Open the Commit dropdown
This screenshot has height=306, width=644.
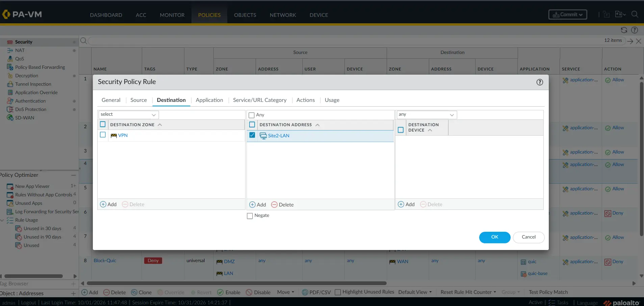click(568, 15)
